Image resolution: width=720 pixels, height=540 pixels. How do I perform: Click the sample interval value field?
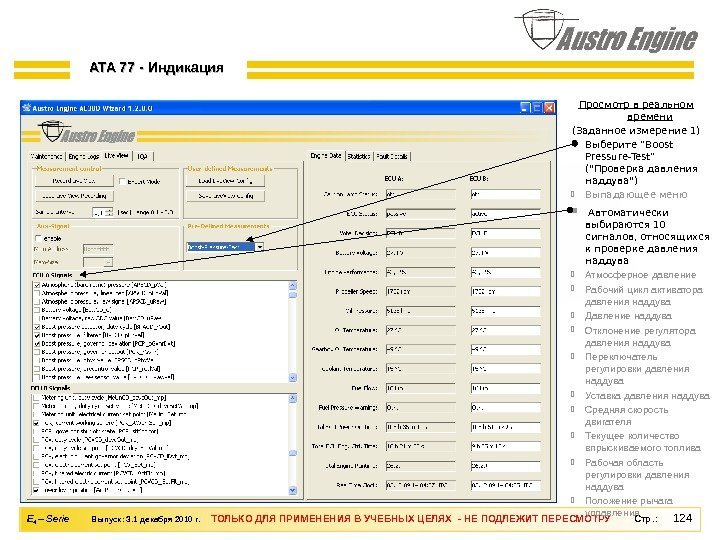(98, 212)
